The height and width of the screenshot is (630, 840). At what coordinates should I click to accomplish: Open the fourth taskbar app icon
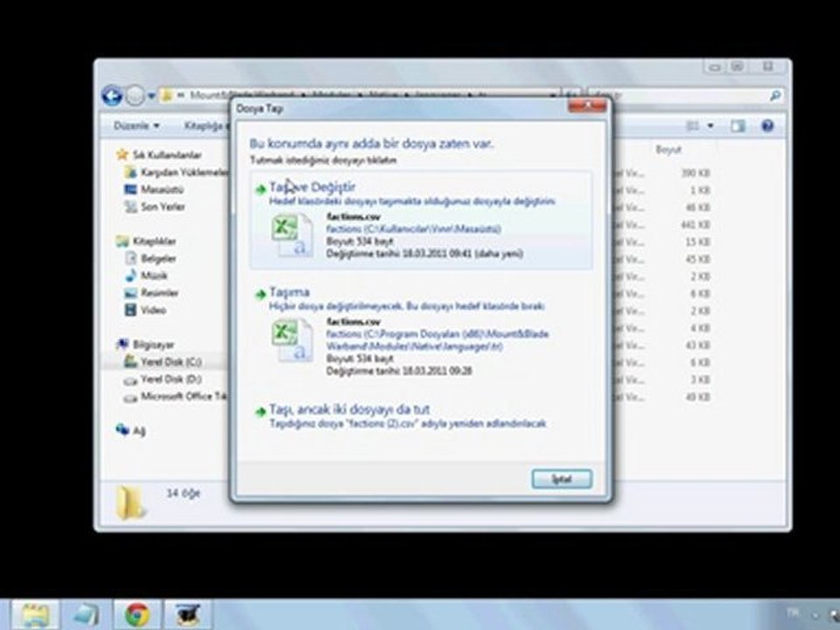tap(187, 615)
